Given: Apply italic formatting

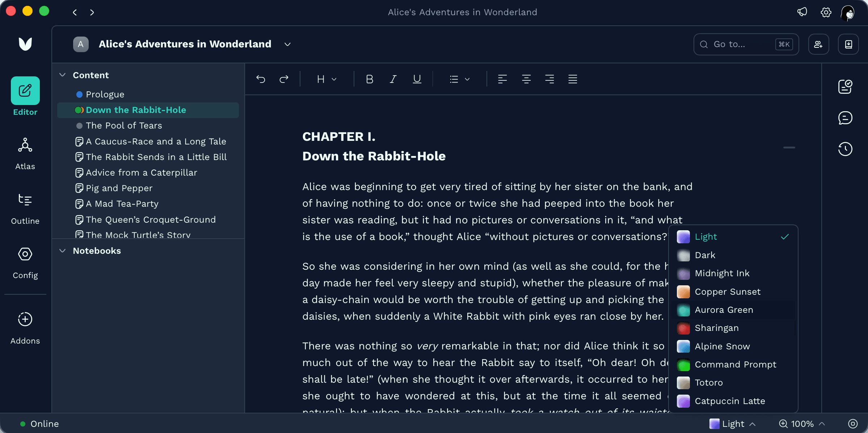Looking at the screenshot, I should (393, 79).
